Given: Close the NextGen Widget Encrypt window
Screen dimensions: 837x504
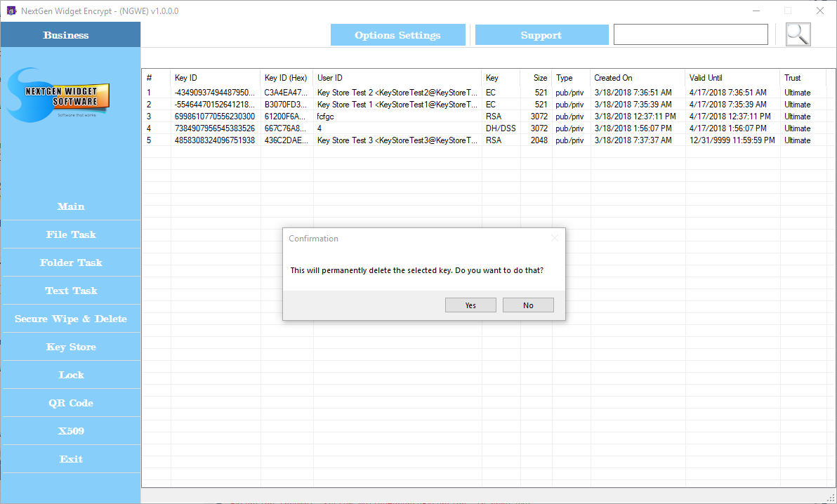Looking at the screenshot, I should (820, 11).
